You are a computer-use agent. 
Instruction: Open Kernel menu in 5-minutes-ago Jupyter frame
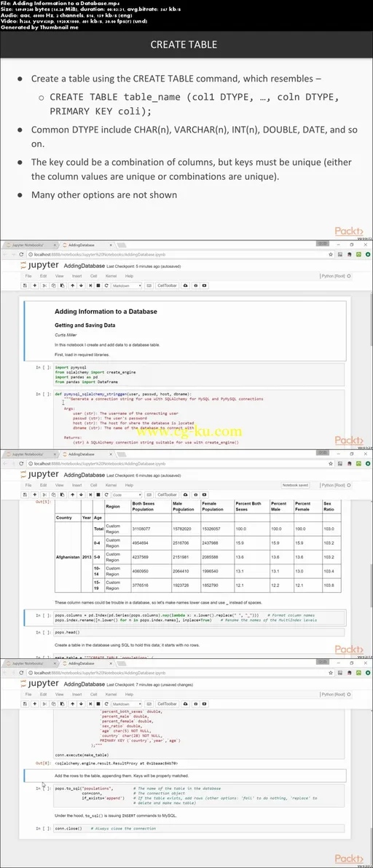[x=111, y=276]
